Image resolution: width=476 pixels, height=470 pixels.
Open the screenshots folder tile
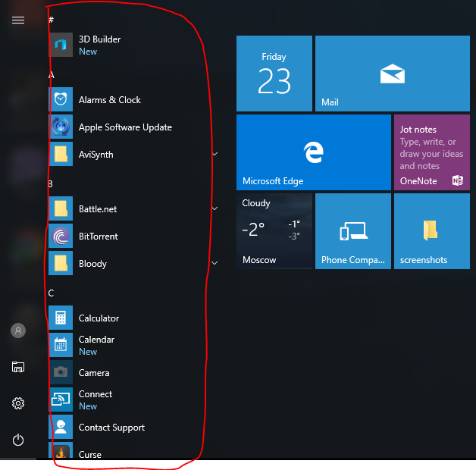[432, 231]
